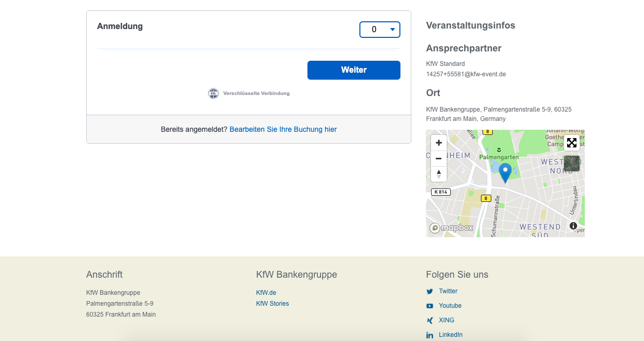
Task: Click the LinkedIn logo icon
Action: click(x=430, y=335)
